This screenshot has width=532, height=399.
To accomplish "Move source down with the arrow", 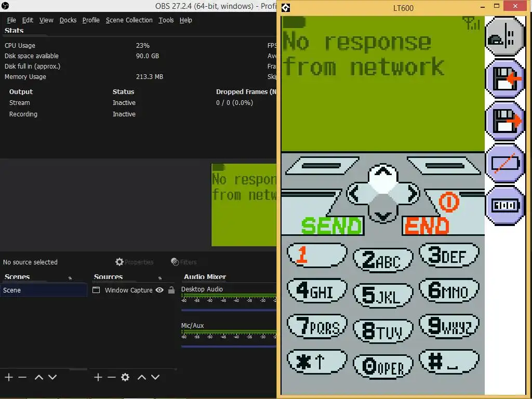I will (x=155, y=377).
